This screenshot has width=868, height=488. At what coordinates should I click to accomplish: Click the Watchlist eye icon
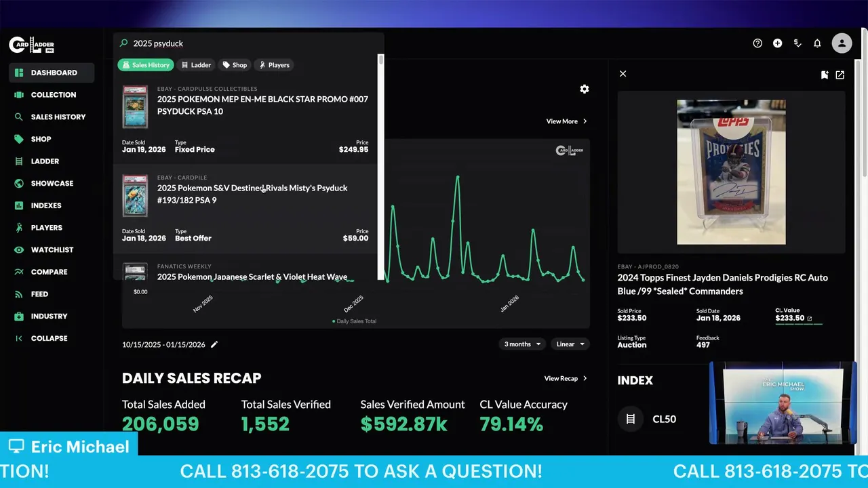19,249
